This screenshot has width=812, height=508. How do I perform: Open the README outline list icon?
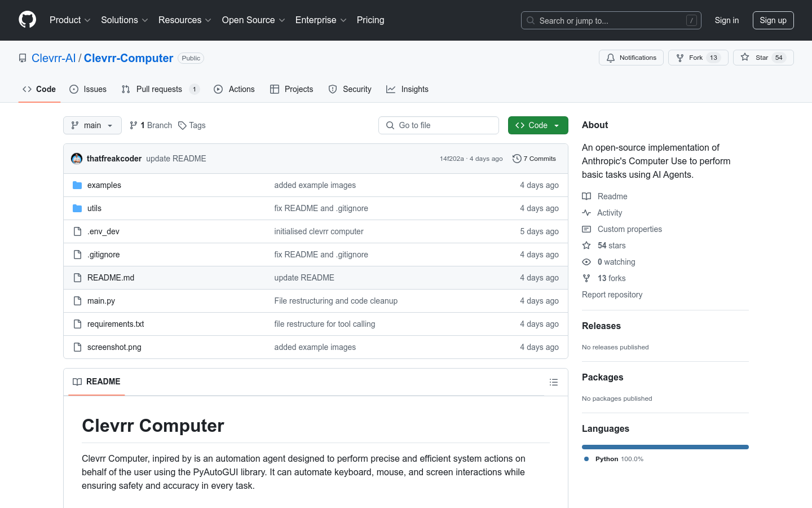(x=554, y=382)
